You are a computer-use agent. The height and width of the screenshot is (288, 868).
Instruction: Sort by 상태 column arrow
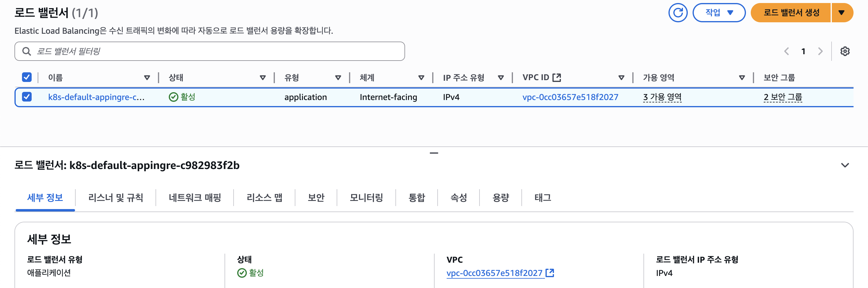(x=263, y=78)
